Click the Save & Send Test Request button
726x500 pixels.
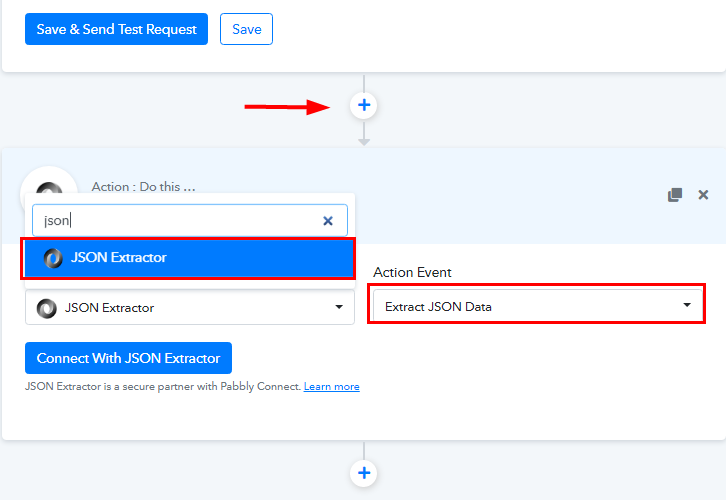[116, 29]
